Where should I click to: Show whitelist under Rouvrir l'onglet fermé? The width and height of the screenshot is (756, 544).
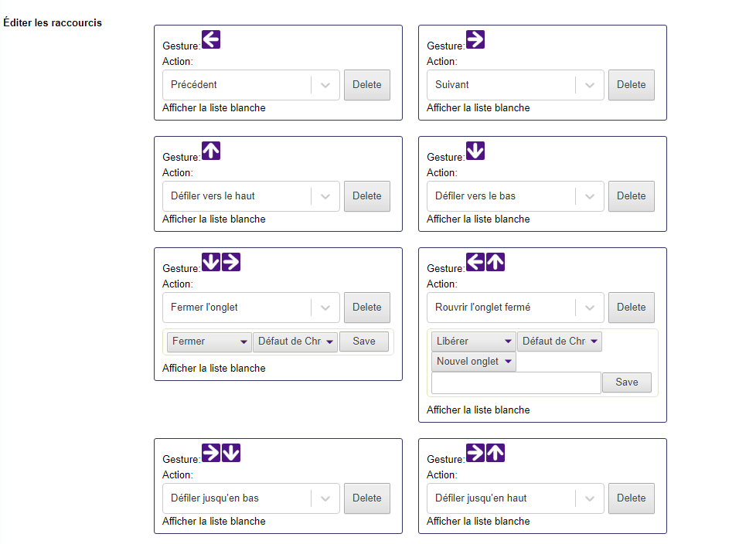coord(478,410)
